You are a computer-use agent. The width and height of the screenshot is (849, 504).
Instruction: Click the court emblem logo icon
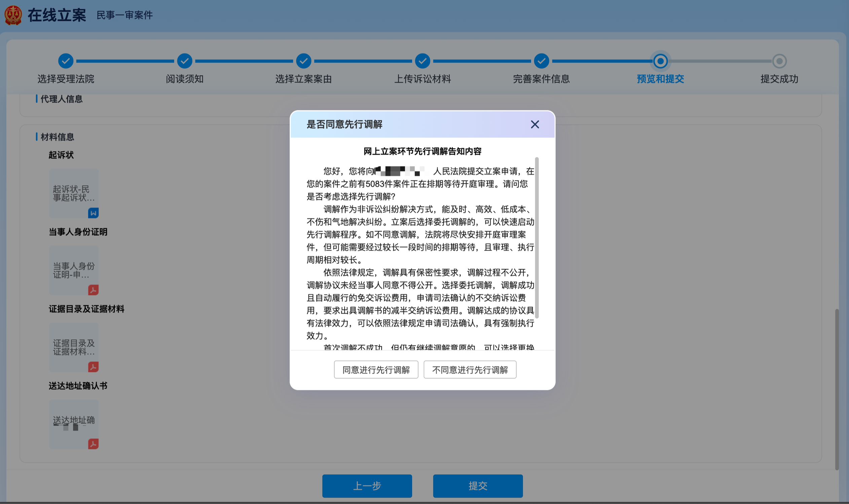tap(13, 15)
